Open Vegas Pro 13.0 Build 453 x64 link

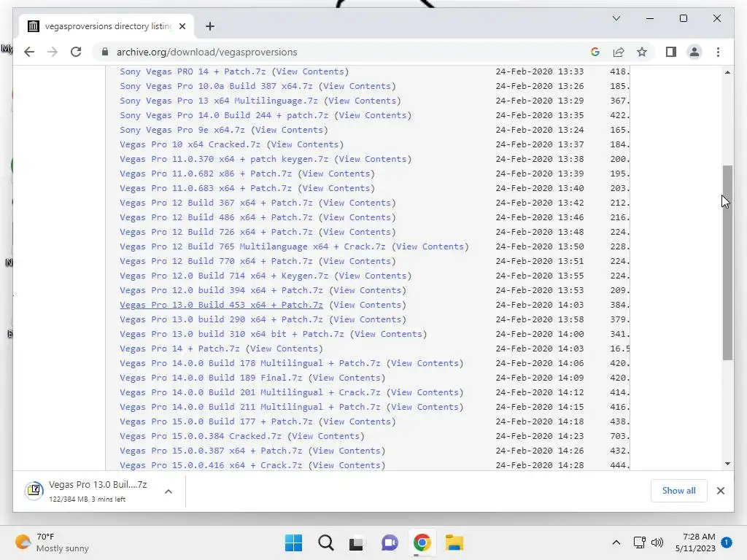pyautogui.click(x=221, y=305)
